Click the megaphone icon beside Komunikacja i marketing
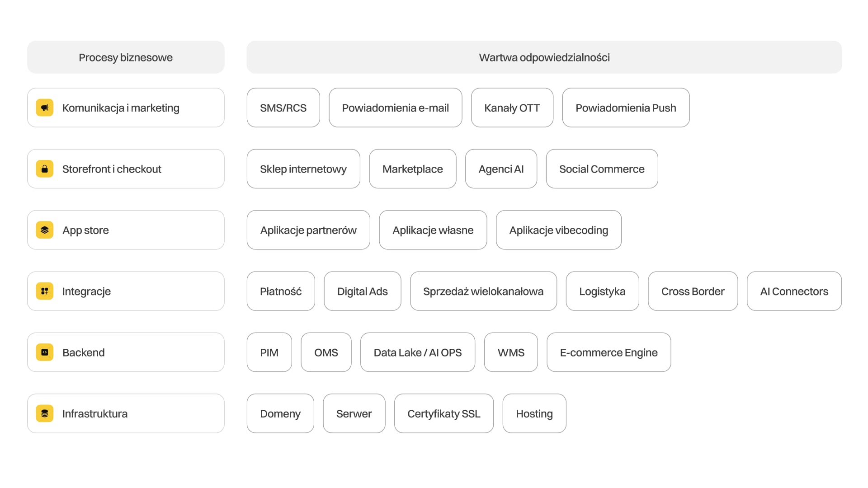 point(45,108)
